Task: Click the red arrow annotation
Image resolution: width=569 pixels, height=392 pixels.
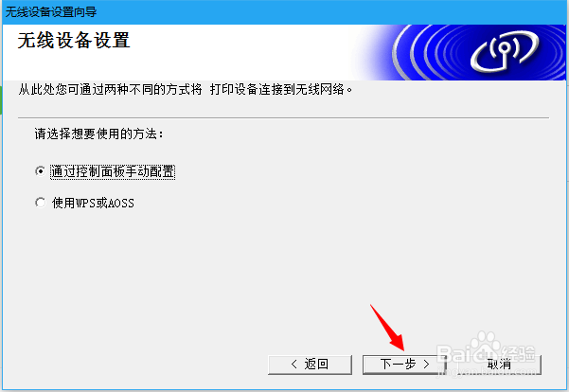Action: click(x=387, y=328)
